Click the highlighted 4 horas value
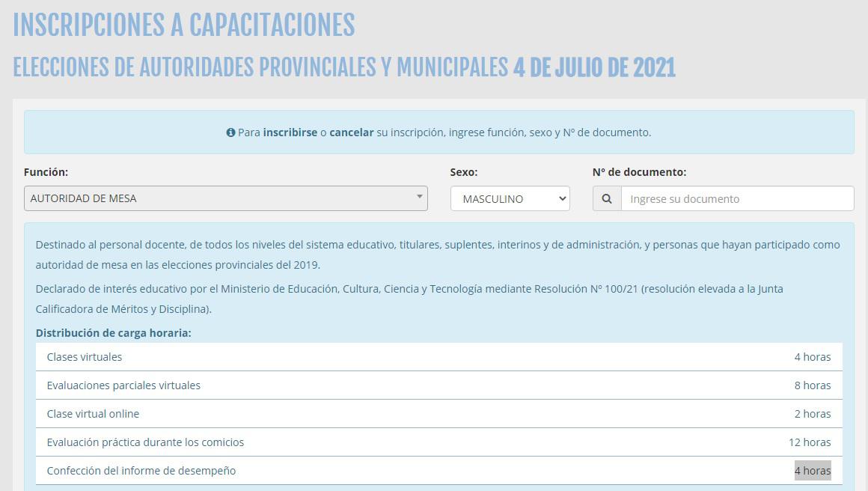 point(813,471)
